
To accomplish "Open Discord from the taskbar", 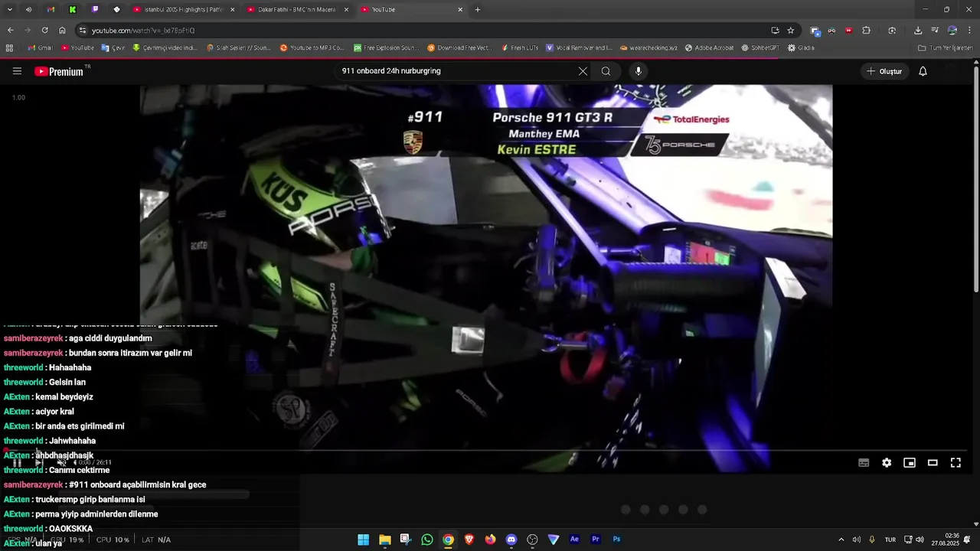I will point(511,540).
